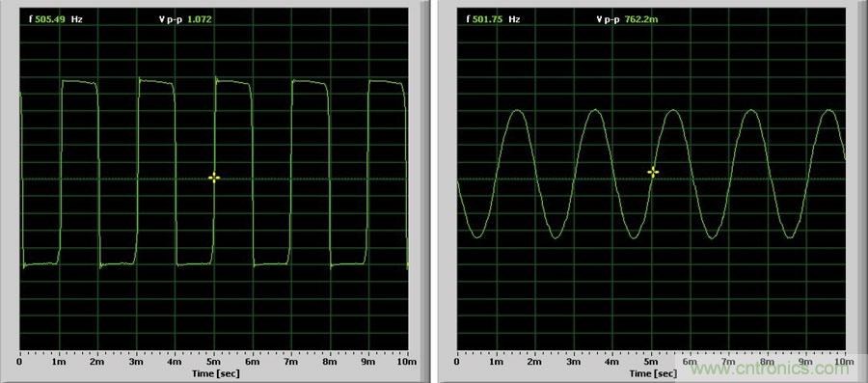Click the yellow cursor marker on left scope
Image resolution: width=868 pixels, height=383 pixels.
[214, 178]
